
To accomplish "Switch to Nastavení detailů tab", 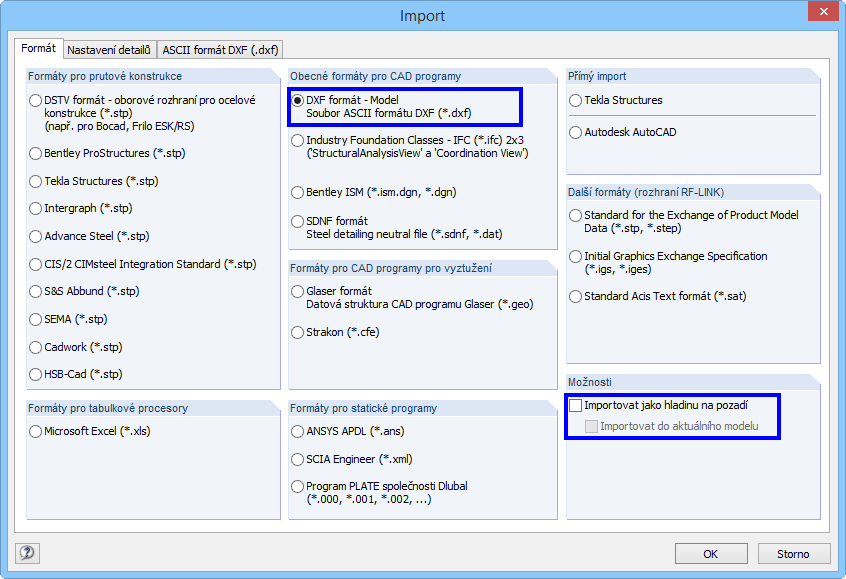I will tap(109, 49).
